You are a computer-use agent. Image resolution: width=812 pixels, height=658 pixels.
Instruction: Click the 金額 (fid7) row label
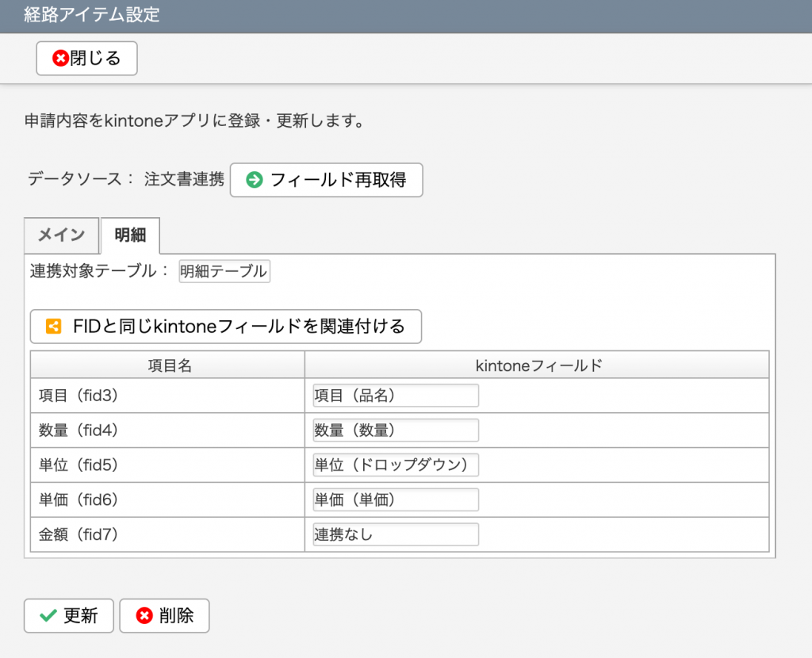[x=79, y=534]
